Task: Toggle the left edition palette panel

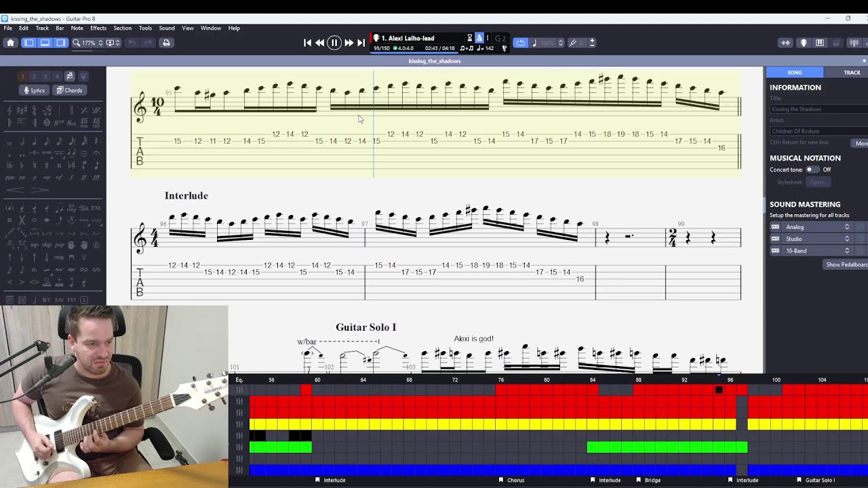Action: [28, 43]
